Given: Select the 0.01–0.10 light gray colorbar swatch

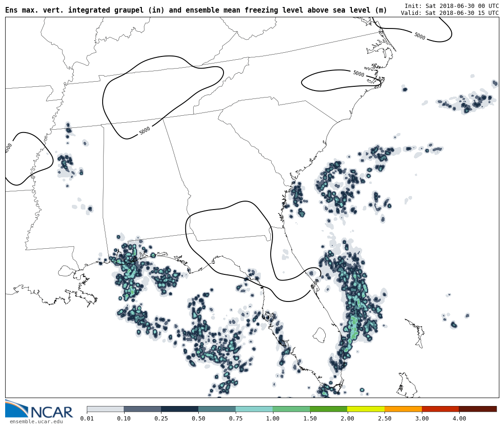Looking at the screenshot, I should 105,409.
